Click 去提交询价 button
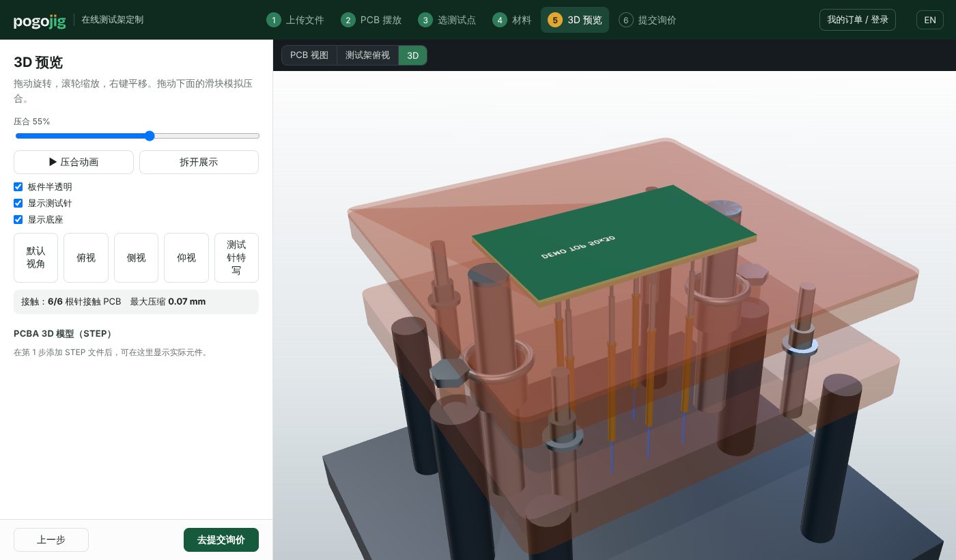The height and width of the screenshot is (560, 956). (x=221, y=540)
